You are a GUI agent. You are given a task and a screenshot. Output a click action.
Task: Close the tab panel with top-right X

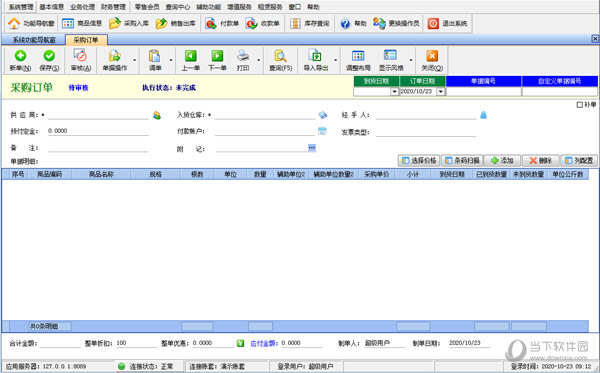point(595,39)
